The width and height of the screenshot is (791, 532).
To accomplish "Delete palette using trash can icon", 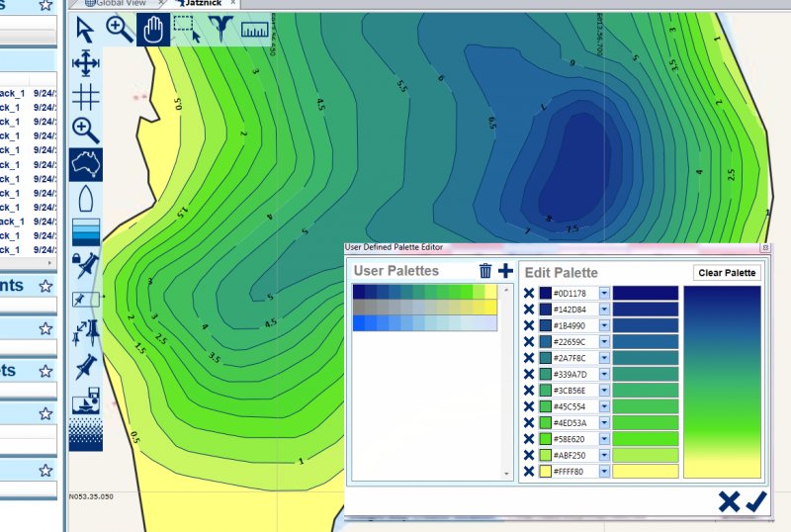I will pyautogui.click(x=485, y=271).
